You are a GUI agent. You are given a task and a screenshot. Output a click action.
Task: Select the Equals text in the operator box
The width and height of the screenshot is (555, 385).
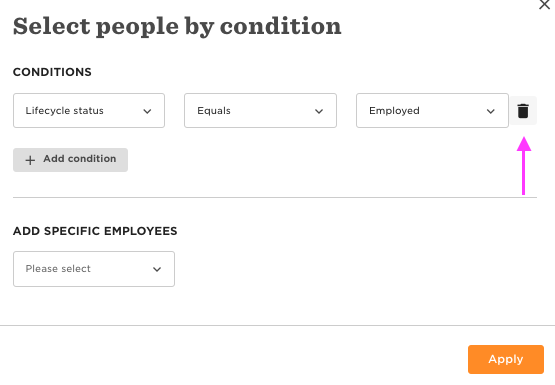214,111
